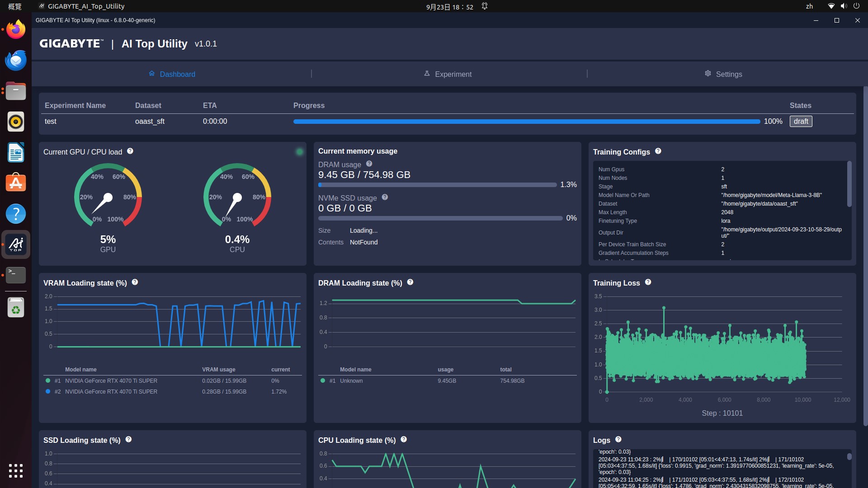Select the Output Dir path value
This screenshot has width=868, height=488.
[x=781, y=233]
